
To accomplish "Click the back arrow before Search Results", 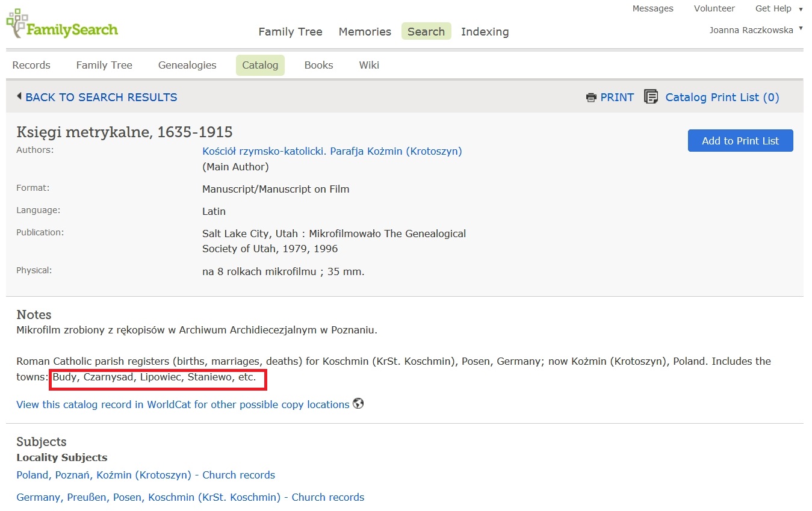I will [19, 96].
